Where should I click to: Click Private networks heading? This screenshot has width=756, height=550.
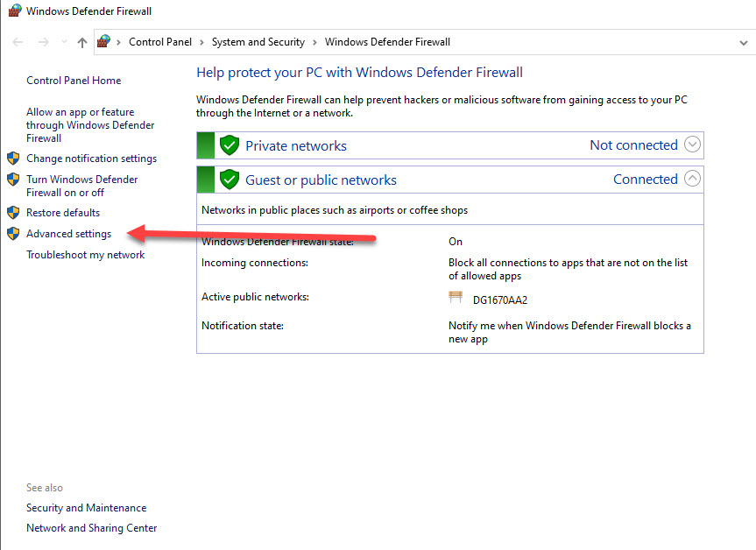[296, 145]
